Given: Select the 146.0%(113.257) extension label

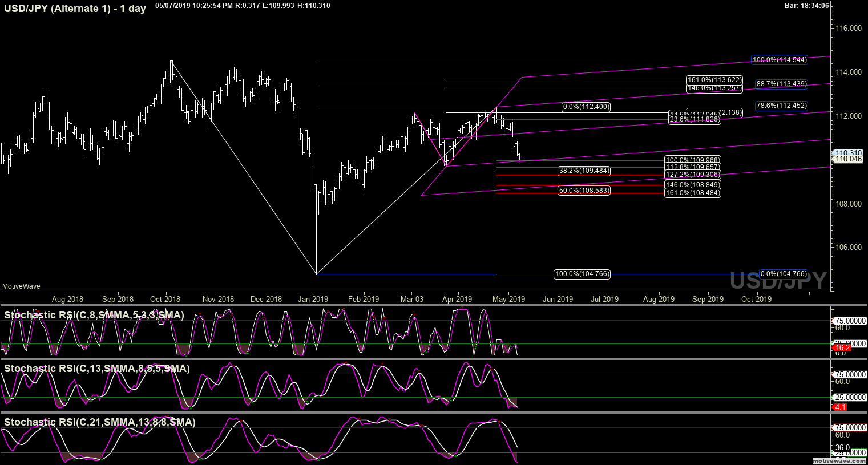Looking at the screenshot, I should pos(714,88).
